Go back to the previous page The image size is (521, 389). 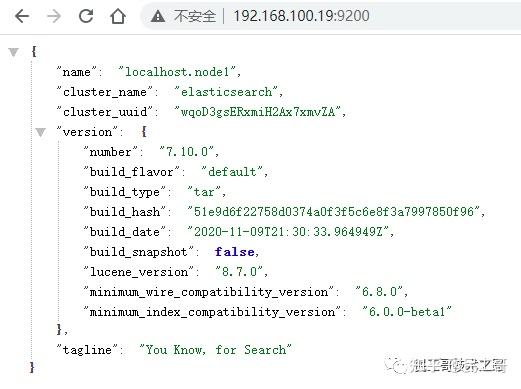point(22,16)
